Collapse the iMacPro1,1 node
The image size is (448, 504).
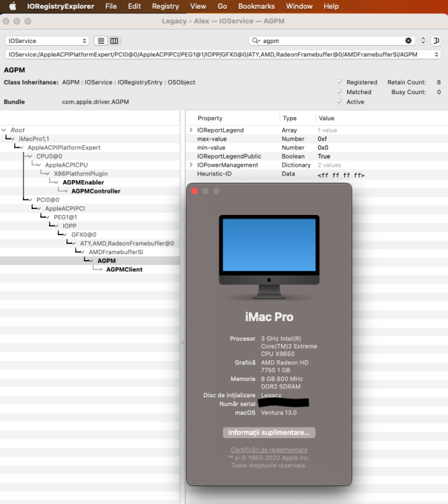click(x=13, y=139)
